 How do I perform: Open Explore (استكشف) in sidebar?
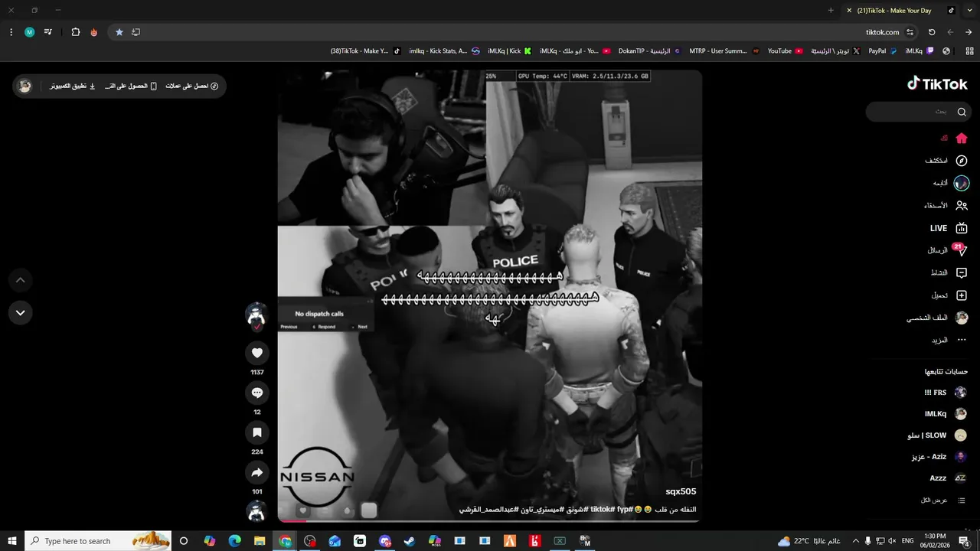coord(946,161)
